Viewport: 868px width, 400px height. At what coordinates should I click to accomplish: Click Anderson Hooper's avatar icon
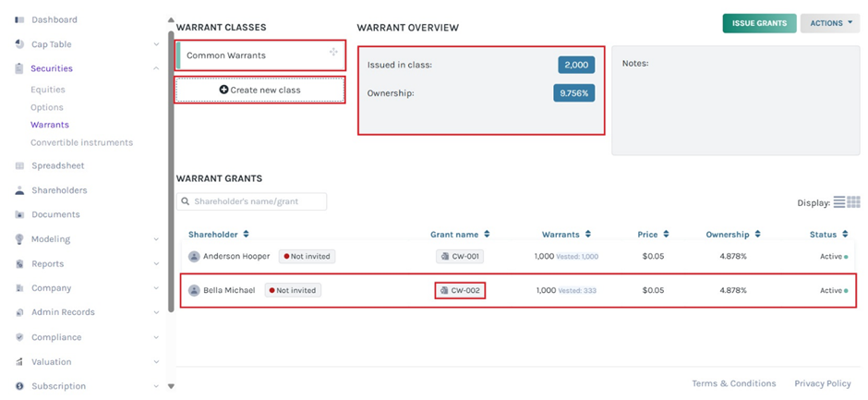[194, 257]
